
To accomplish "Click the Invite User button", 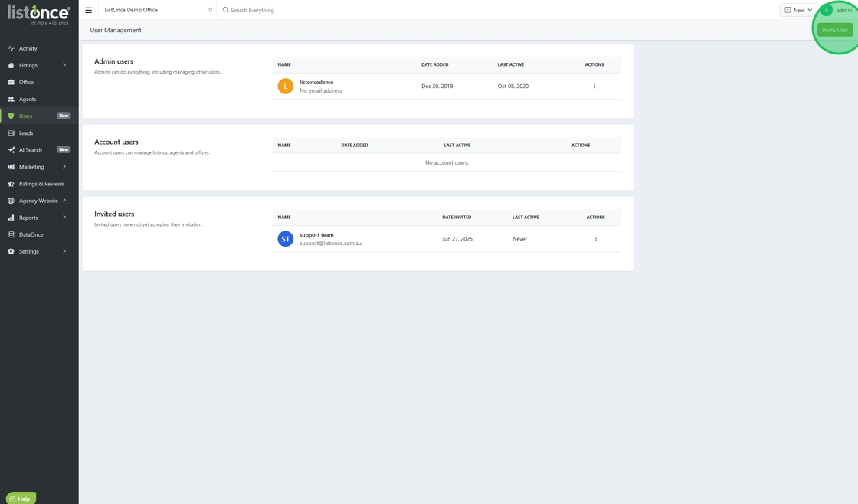I will click(835, 30).
